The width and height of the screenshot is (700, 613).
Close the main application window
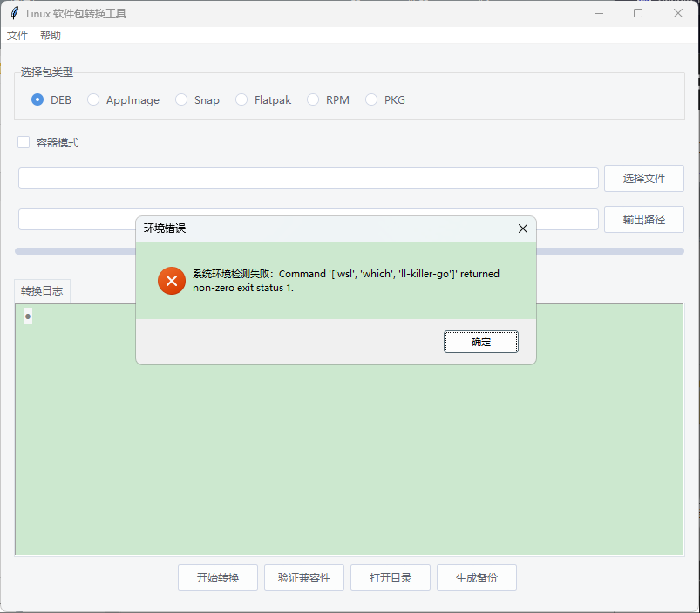coord(677,13)
